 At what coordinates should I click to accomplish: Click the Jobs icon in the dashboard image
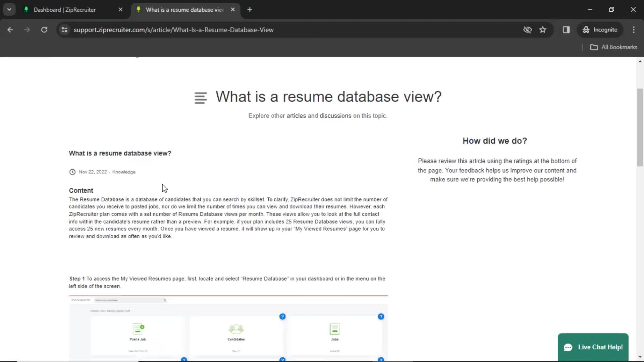[335, 329]
